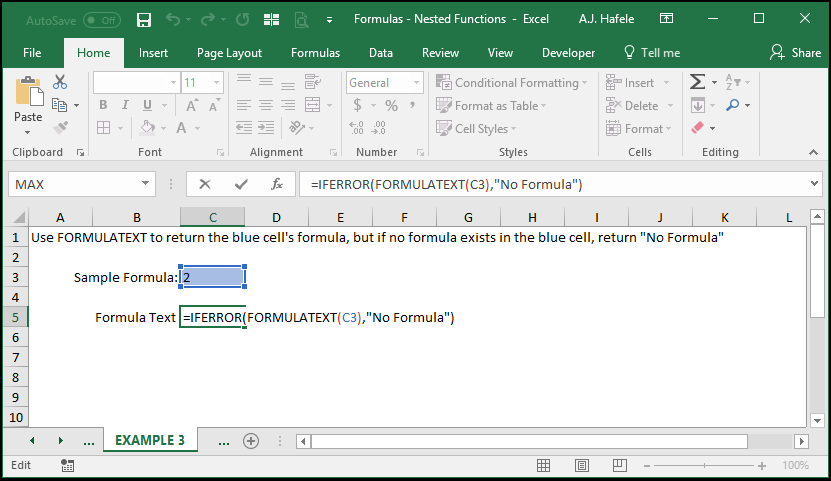Click the Font Color A icon
Screen dimensions: 831x481
tap(181, 128)
